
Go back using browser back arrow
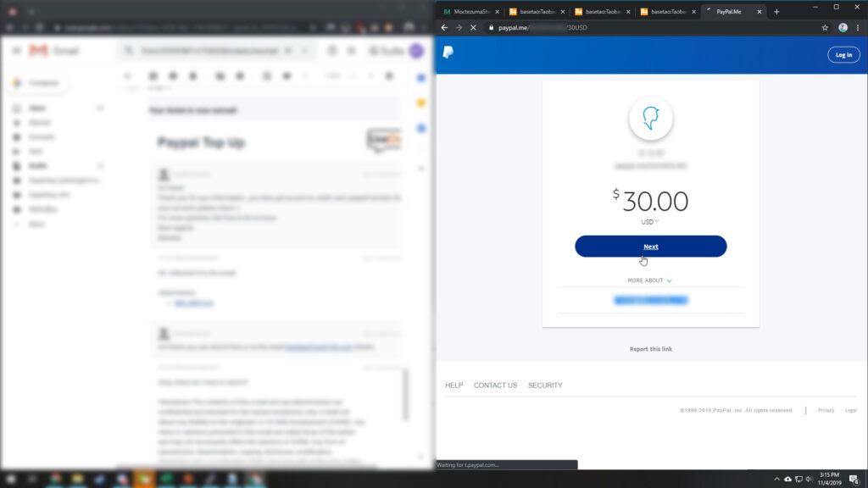(444, 28)
